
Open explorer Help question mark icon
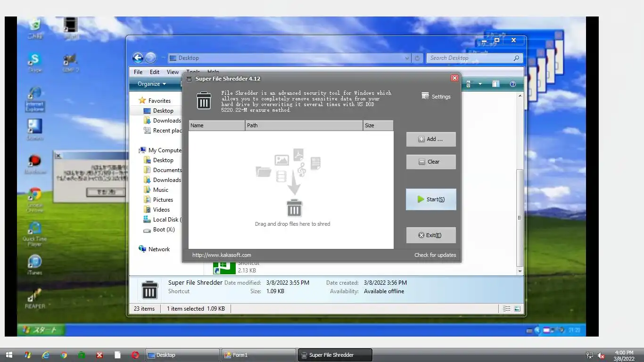[513, 84]
